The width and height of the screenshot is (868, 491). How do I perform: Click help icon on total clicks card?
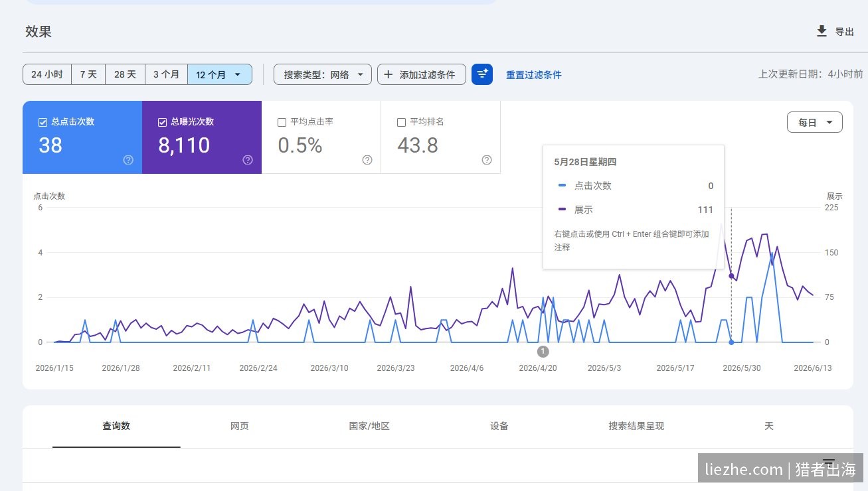tap(128, 160)
